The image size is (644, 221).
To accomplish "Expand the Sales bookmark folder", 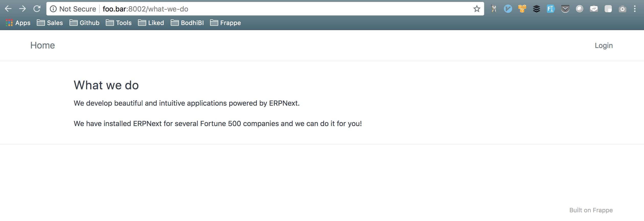I will pos(50,23).
